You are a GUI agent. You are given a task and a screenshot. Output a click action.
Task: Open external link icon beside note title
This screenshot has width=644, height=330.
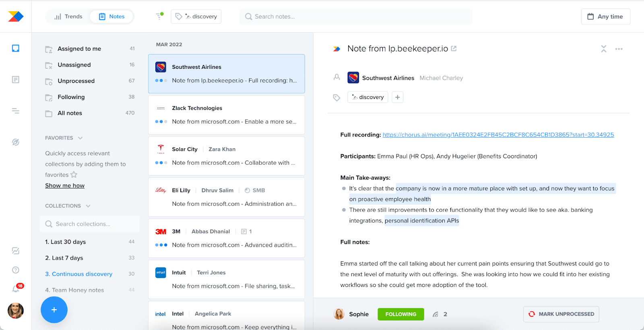[454, 48]
